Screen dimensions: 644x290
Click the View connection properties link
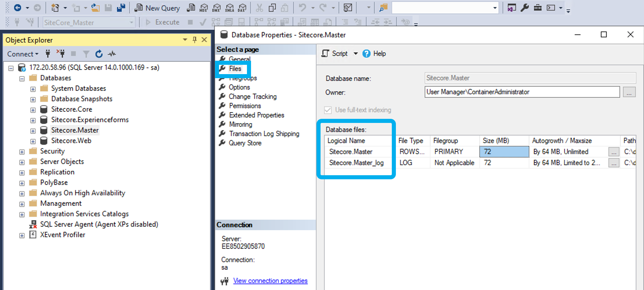[x=270, y=281]
